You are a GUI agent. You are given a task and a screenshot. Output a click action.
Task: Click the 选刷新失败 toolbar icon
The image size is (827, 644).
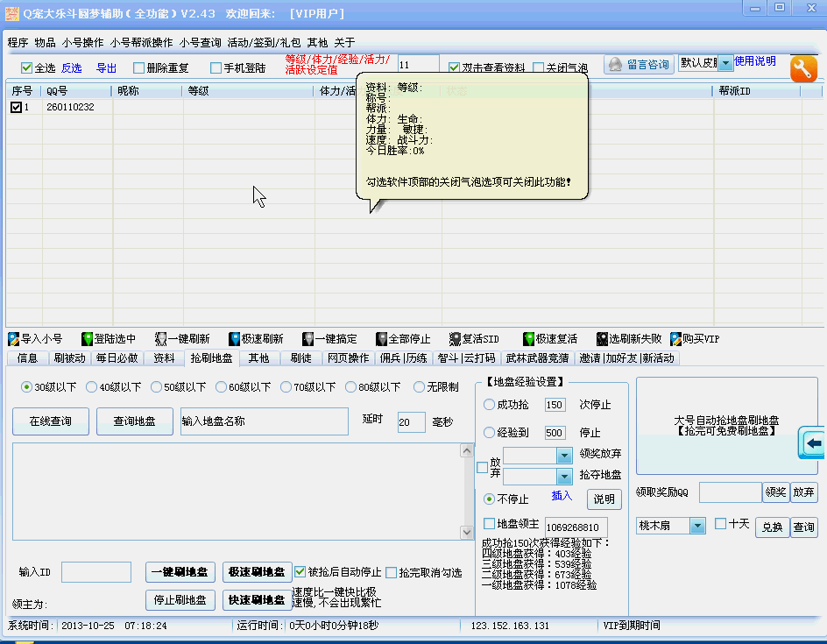click(x=603, y=338)
